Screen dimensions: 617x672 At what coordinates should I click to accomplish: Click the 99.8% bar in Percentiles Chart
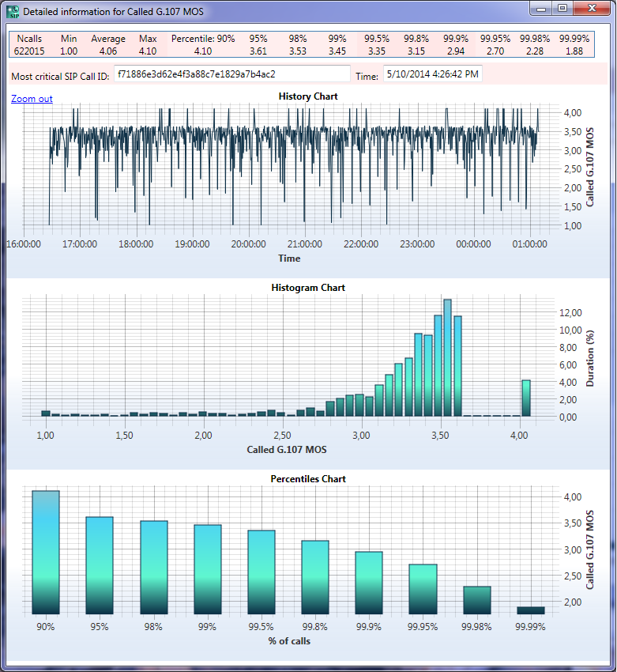[x=315, y=577]
